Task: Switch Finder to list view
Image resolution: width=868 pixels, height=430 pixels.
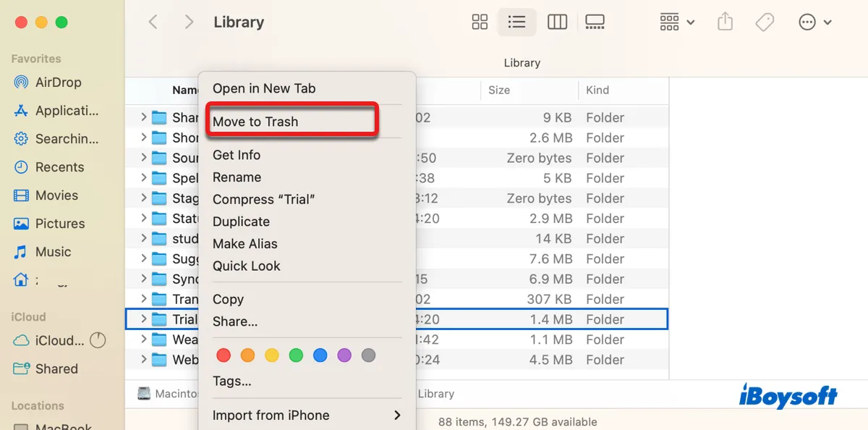Action: (x=516, y=22)
